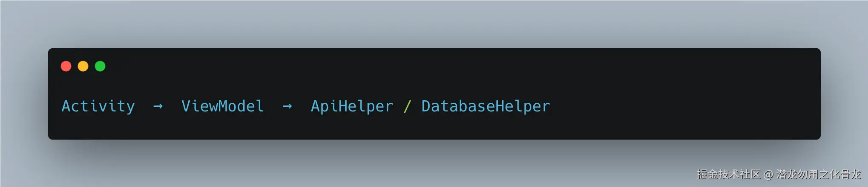Select the ViewModel text

pyautogui.click(x=222, y=106)
